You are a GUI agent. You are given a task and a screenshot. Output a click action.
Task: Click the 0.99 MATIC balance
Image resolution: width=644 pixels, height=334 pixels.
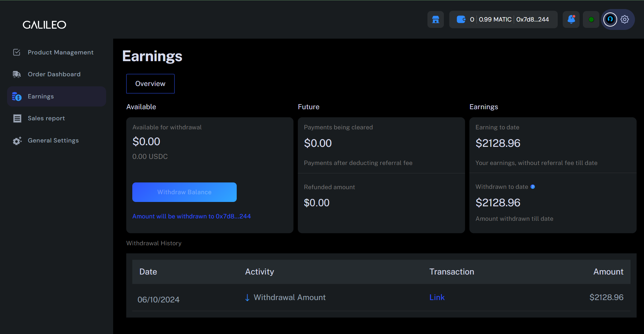(x=495, y=19)
